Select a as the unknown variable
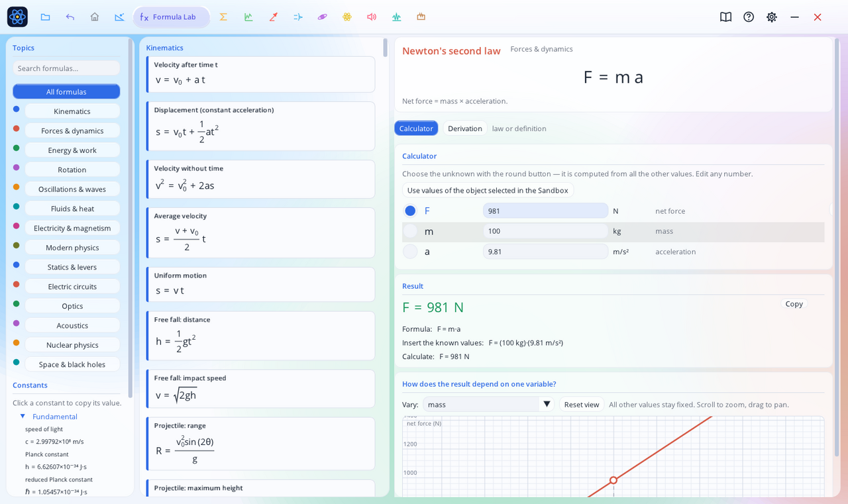Screen dimensions: 848x504 (x=410, y=252)
